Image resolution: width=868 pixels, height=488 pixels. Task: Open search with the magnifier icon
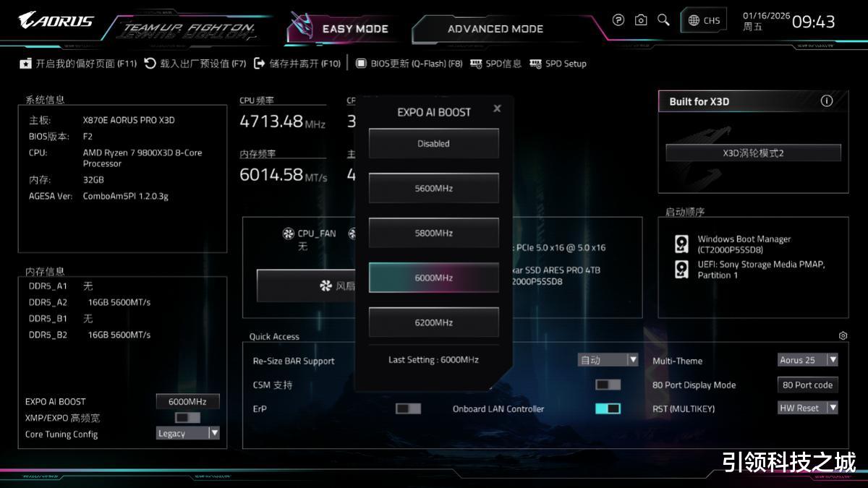click(663, 20)
